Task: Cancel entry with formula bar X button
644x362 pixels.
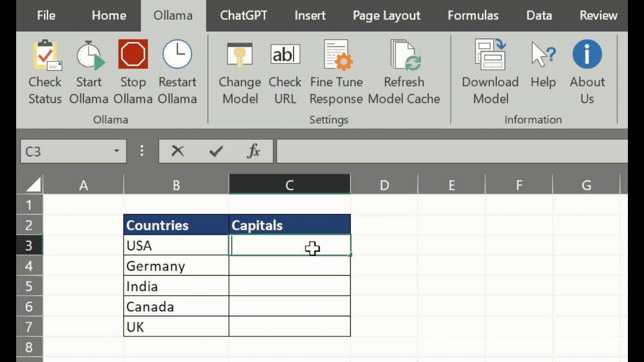Action: [x=178, y=151]
